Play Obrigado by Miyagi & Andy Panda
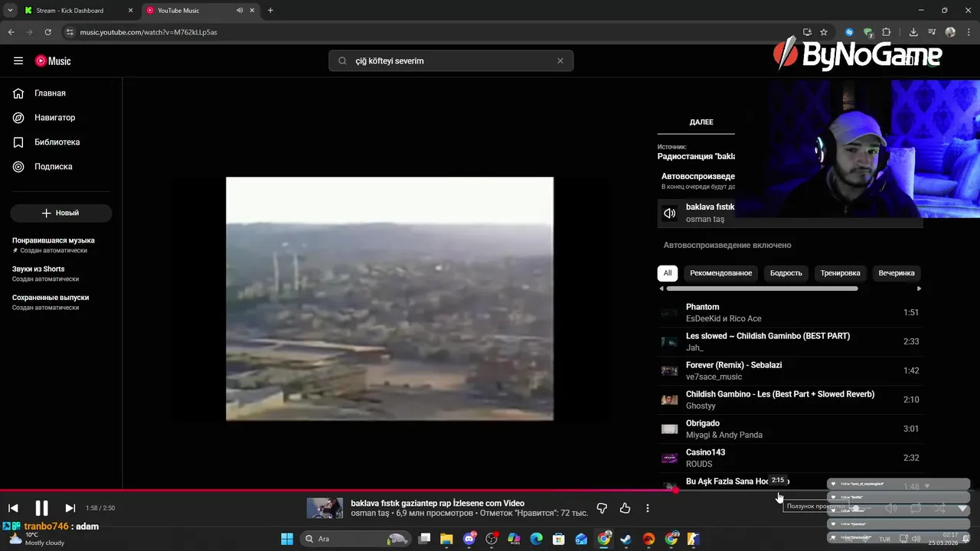This screenshot has height=551, width=980. point(790,429)
